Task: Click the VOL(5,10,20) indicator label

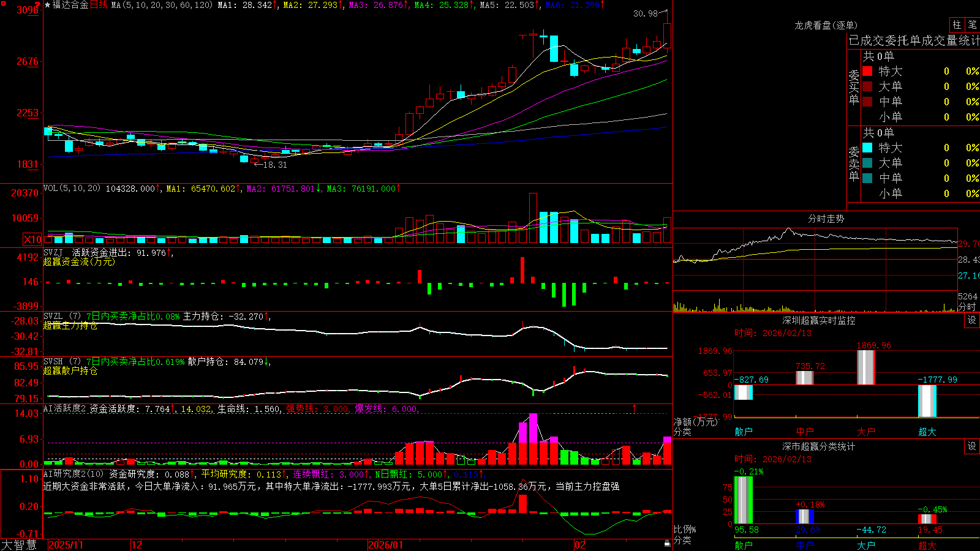Action: pos(72,189)
